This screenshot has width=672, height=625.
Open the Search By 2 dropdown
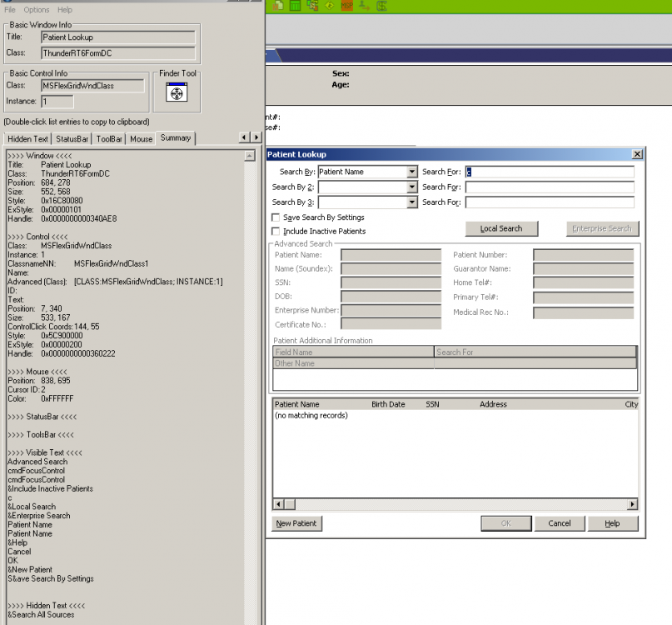click(415, 187)
